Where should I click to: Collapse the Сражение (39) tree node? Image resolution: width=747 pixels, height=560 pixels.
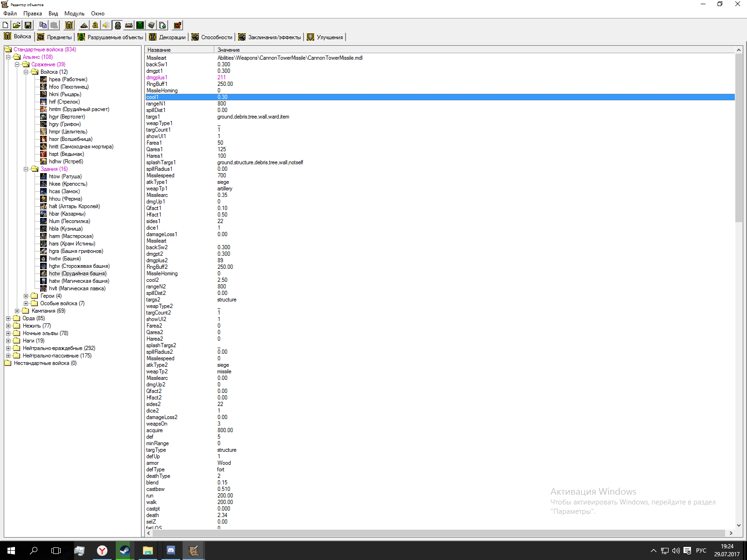pos(17,64)
